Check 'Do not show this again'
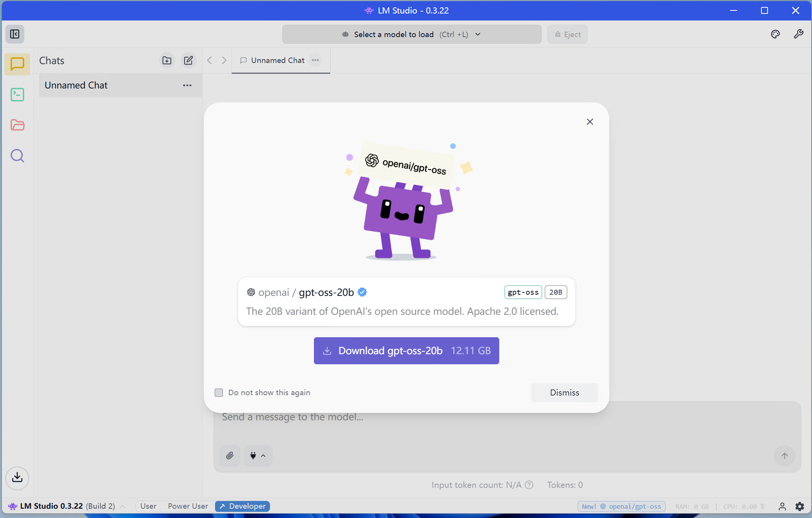812x518 pixels. [x=219, y=392]
